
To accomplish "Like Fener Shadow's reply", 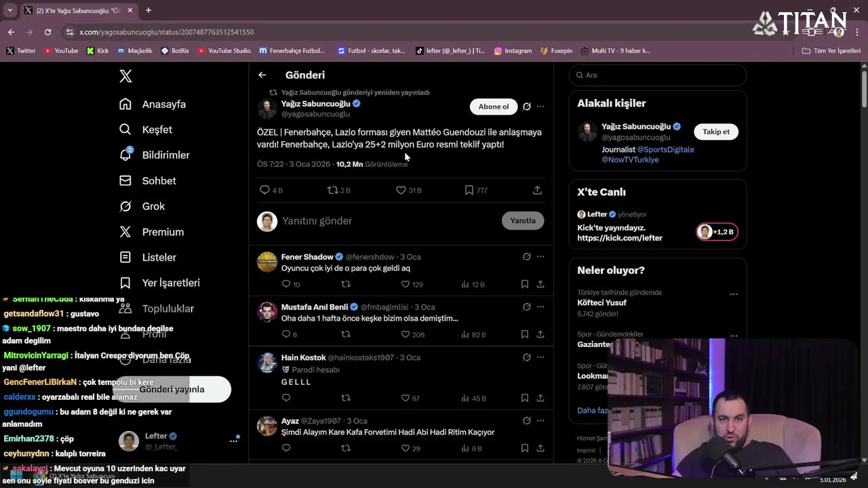I will [406, 284].
